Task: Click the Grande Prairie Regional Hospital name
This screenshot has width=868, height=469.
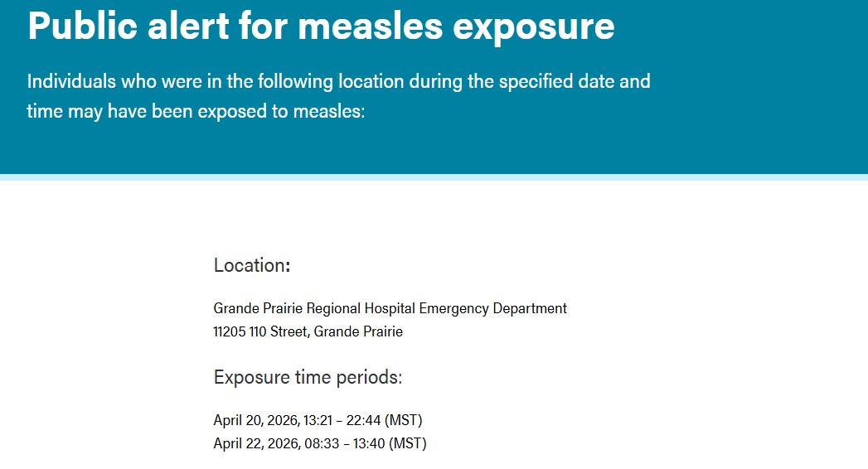Action: pos(314,308)
